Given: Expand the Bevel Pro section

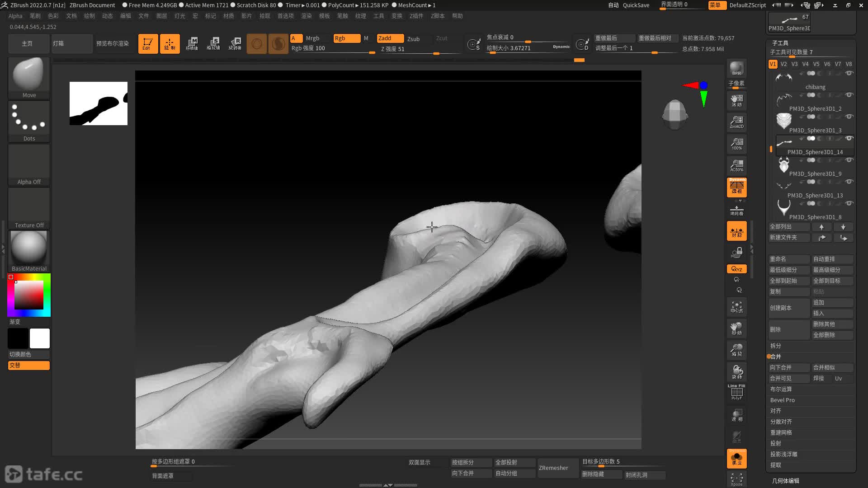Looking at the screenshot, I should click(783, 400).
